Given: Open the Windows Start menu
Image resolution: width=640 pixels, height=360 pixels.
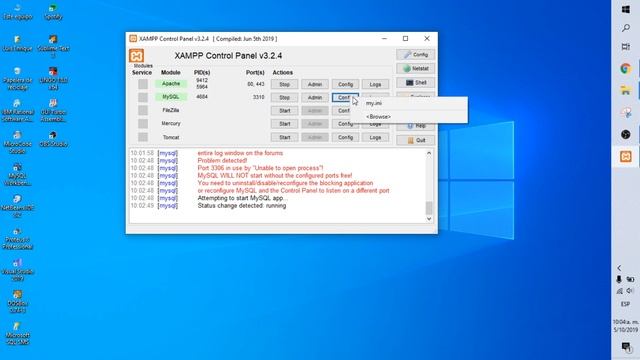Looking at the screenshot, I should click(626, 9).
